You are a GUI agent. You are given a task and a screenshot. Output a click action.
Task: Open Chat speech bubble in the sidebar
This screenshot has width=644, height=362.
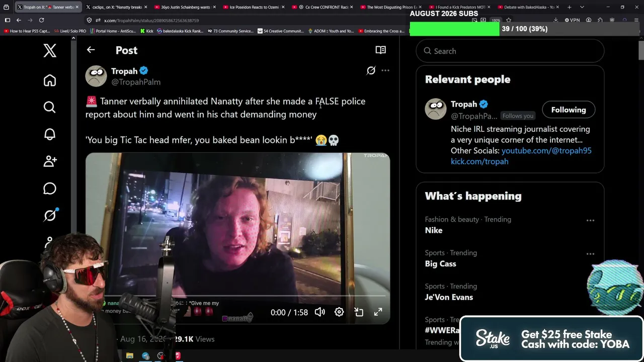50,189
